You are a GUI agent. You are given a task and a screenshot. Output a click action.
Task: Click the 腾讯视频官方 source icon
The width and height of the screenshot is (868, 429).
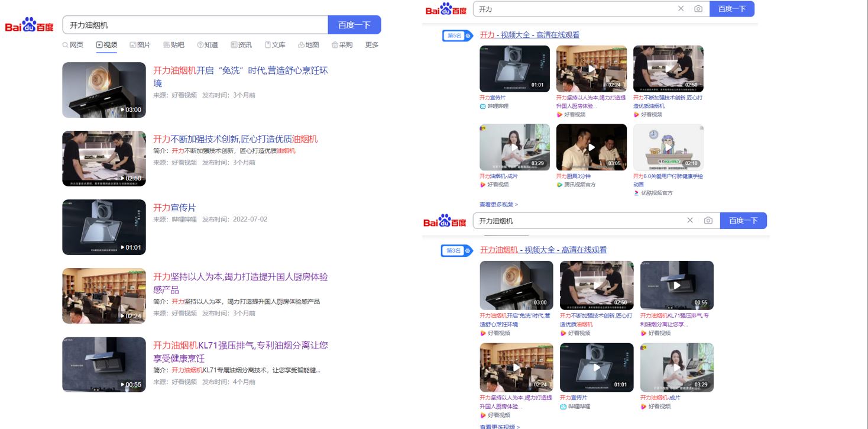tap(559, 185)
